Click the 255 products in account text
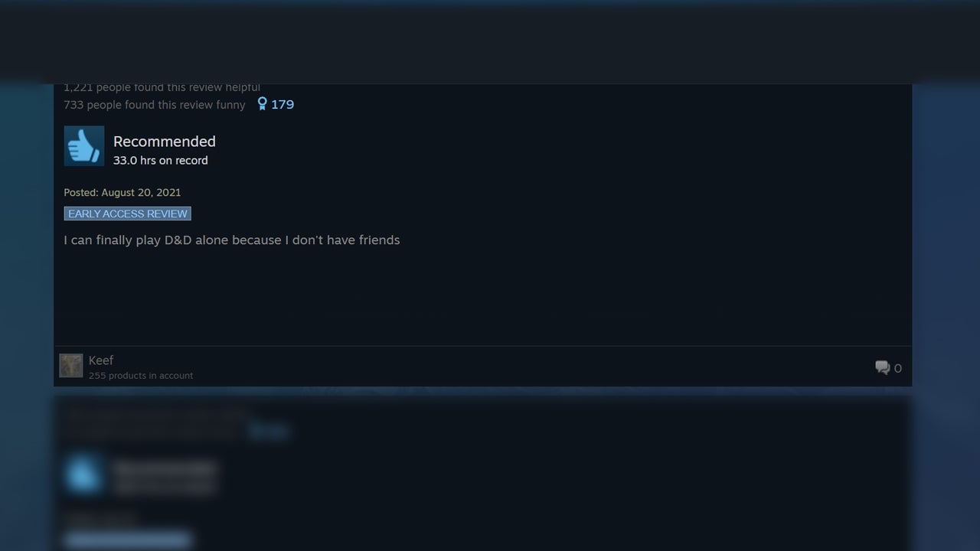Screen dimensions: 980x551 coord(141,376)
